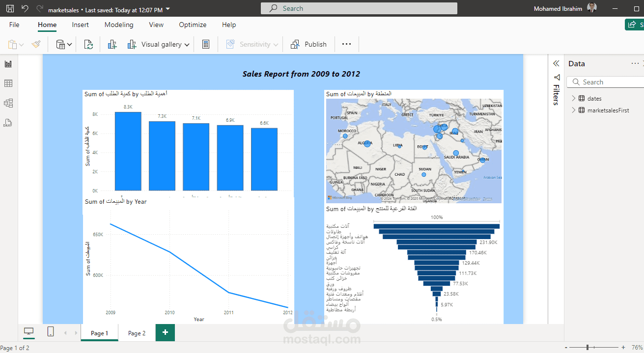This screenshot has height=353, width=644.
Task: Select the Insert ribbon tab
Action: coord(81,25)
